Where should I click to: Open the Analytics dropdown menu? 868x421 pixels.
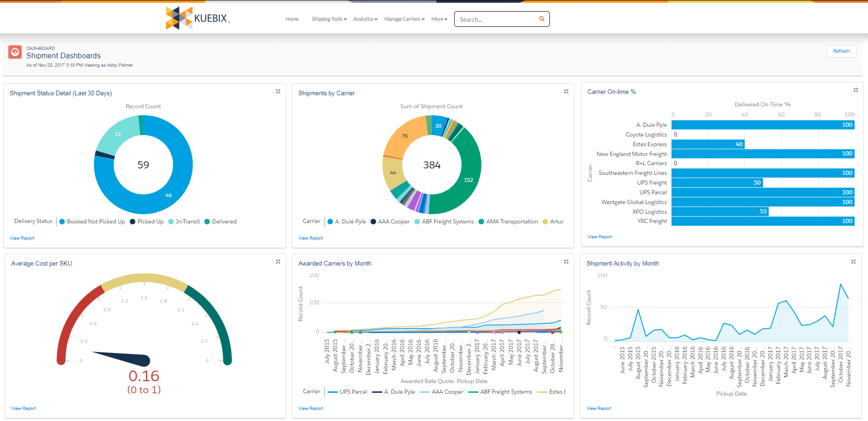(365, 19)
